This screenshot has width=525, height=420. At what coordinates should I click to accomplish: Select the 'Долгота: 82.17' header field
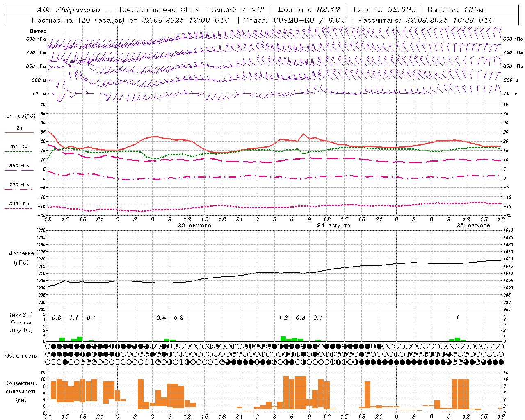[x=309, y=10]
